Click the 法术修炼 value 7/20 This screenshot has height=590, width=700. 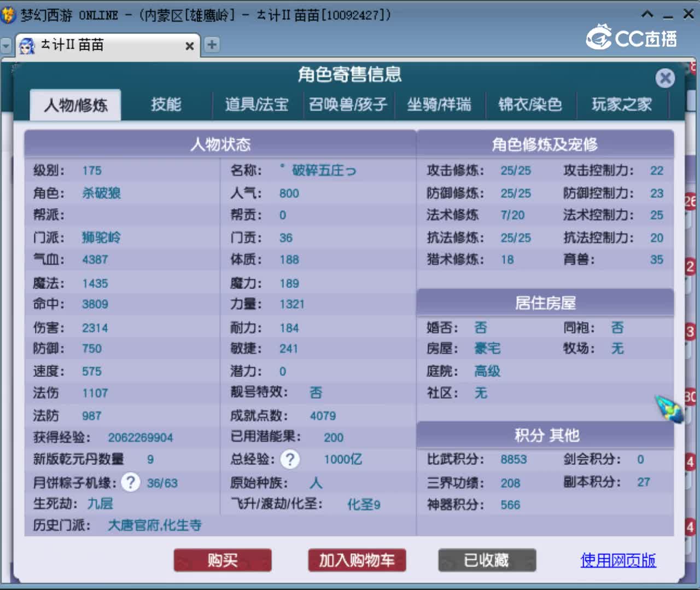pos(512,215)
